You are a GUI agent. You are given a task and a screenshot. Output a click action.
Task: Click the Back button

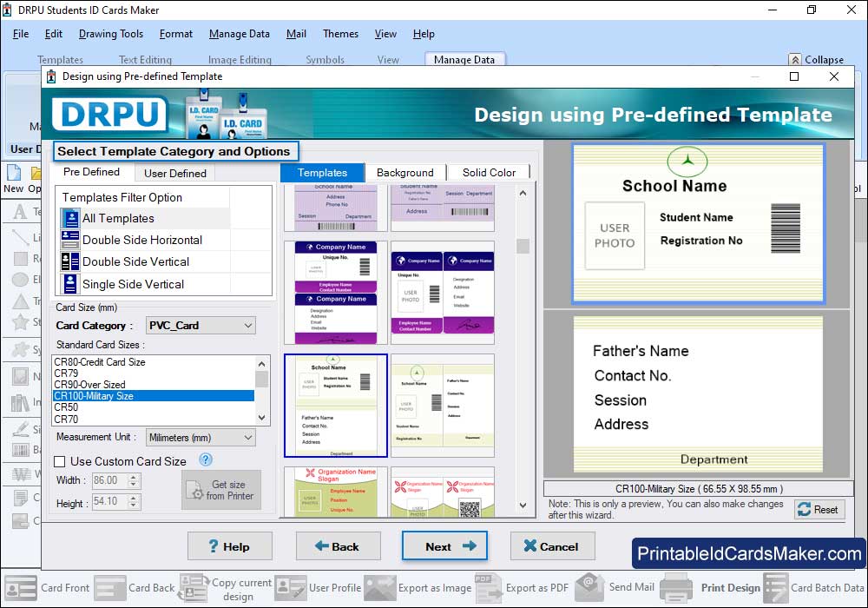[339, 546]
